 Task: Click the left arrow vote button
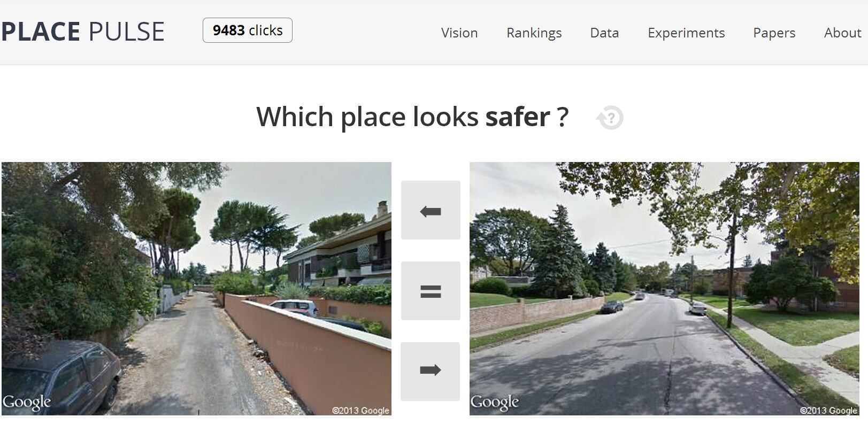(x=431, y=210)
